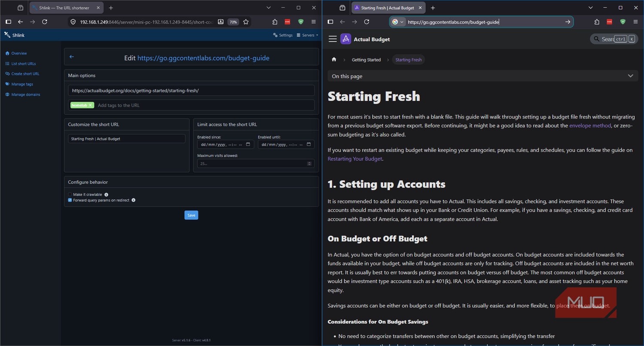
Task: Open the Firefox application menu in the Actual Budget window
Action: coord(635,22)
